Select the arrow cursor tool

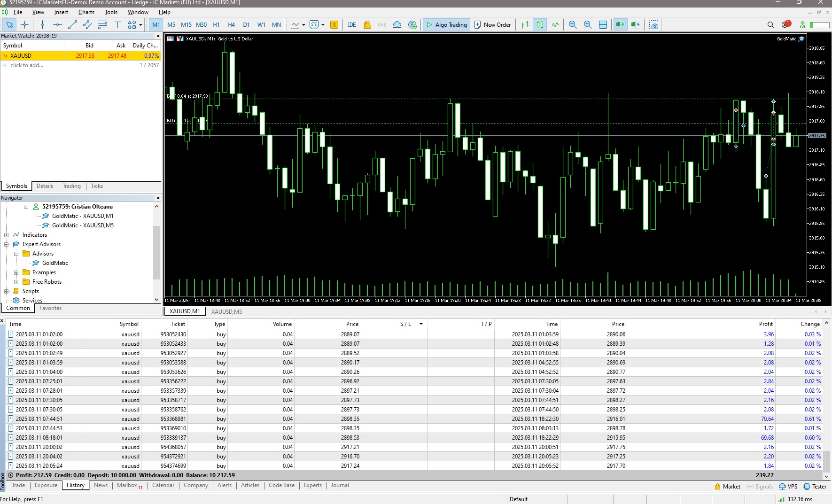pyautogui.click(x=9, y=25)
